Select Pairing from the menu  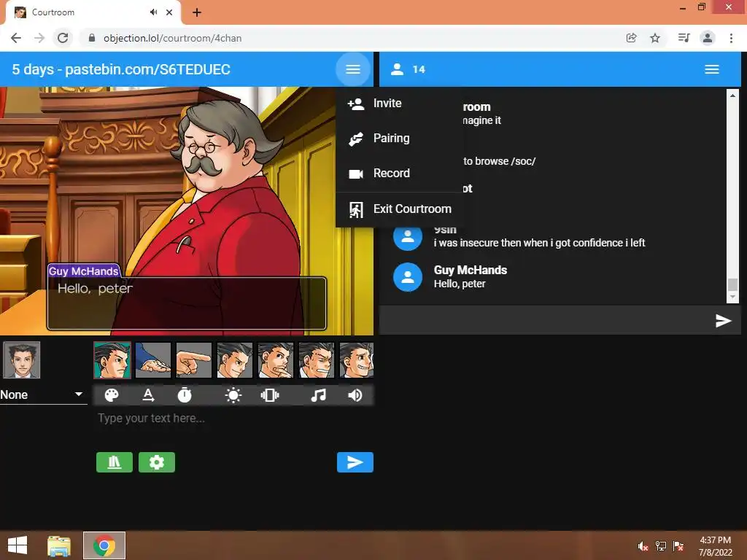[399, 139]
